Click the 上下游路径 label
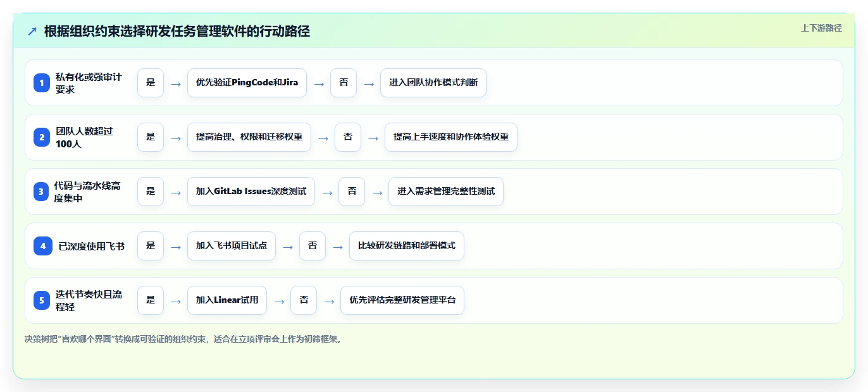Image resolution: width=868 pixels, height=392 pixels. 821,28
